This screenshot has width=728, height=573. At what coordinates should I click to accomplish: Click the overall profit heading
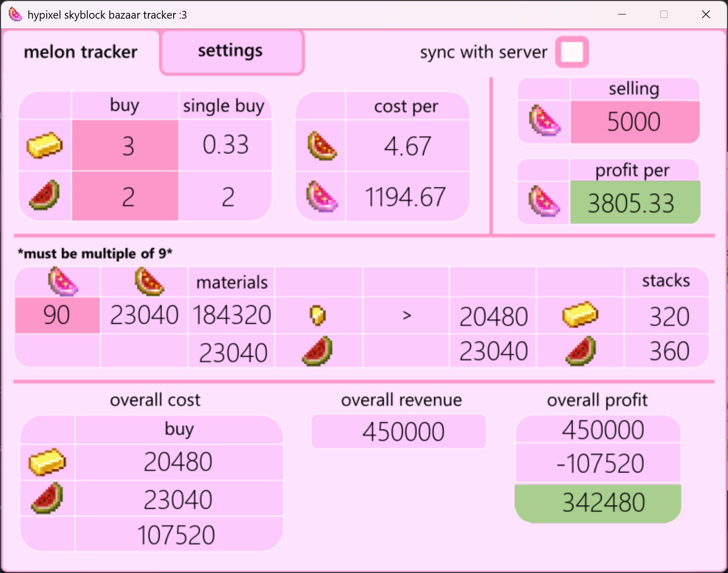[597, 400]
